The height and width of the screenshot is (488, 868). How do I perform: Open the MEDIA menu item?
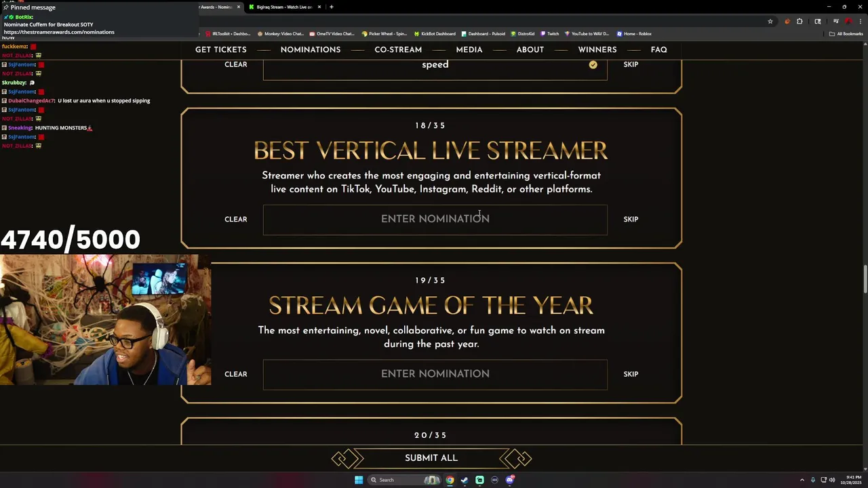469,49
